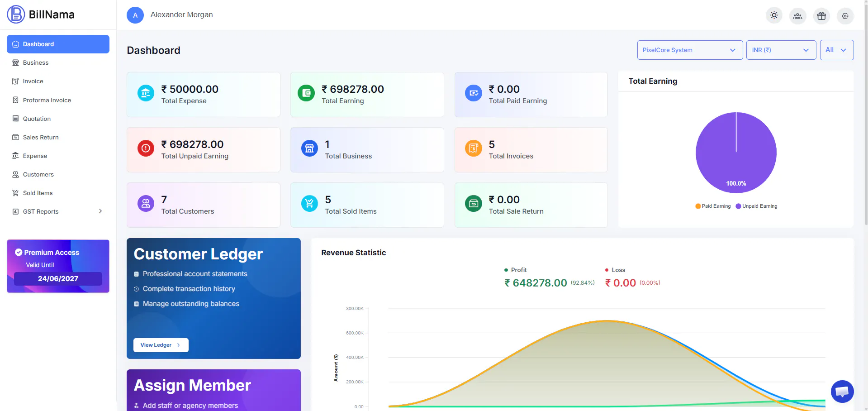
Task: Go to Dashboard in sidebar
Action: 58,44
